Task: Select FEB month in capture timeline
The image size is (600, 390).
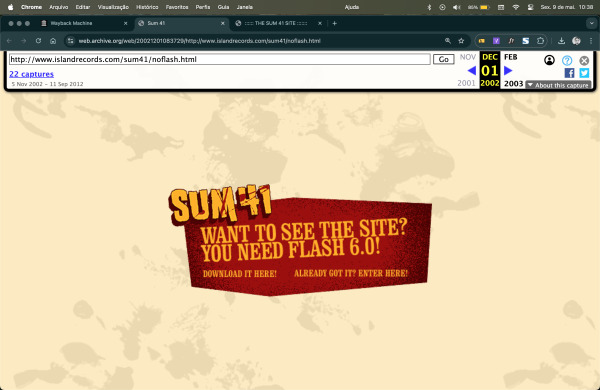Action: (510, 57)
